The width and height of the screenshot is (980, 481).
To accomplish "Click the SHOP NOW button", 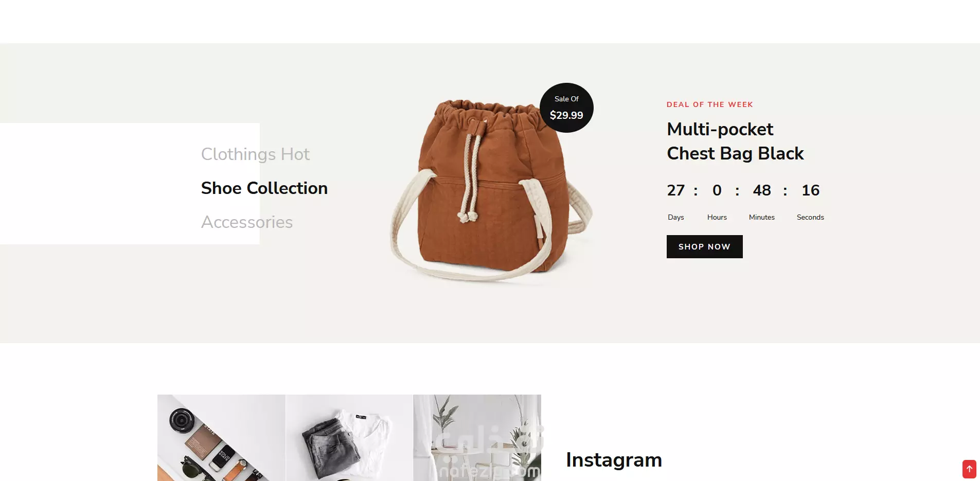I will (704, 246).
